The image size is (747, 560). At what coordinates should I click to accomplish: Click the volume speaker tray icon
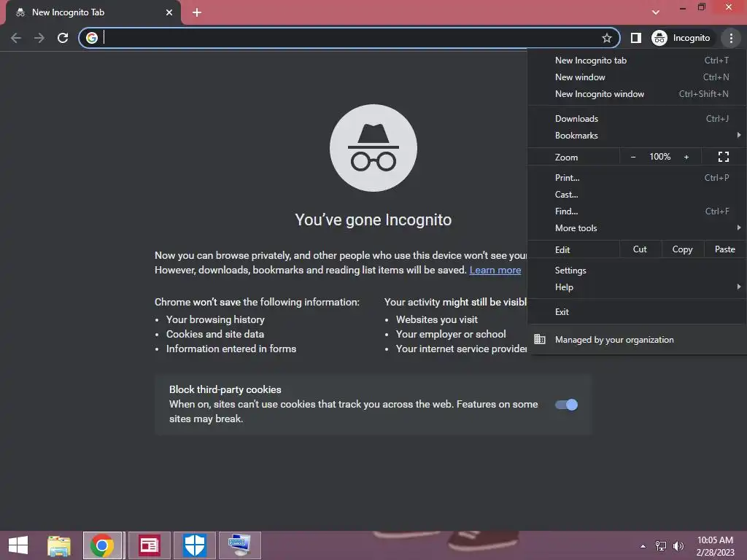678,545
